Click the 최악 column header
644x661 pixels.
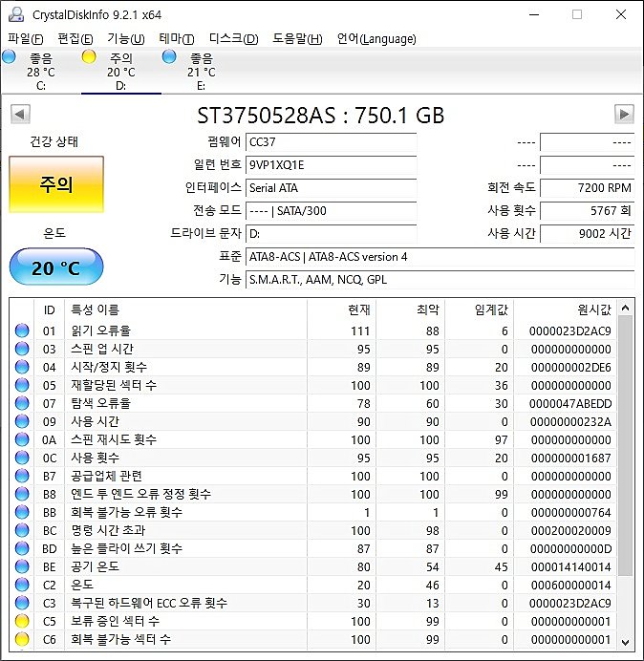[x=410, y=309]
